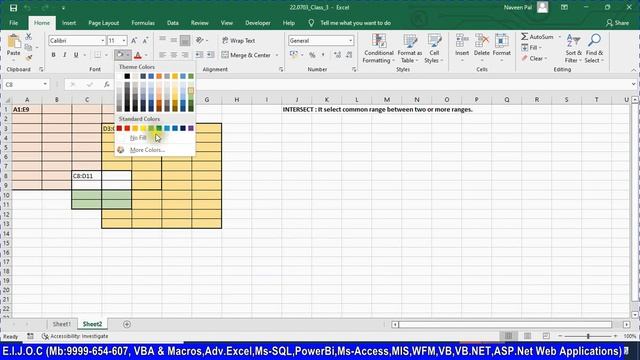Switch to Page Layout view in status bar
This screenshot has width=640, height=360.
[527, 336]
